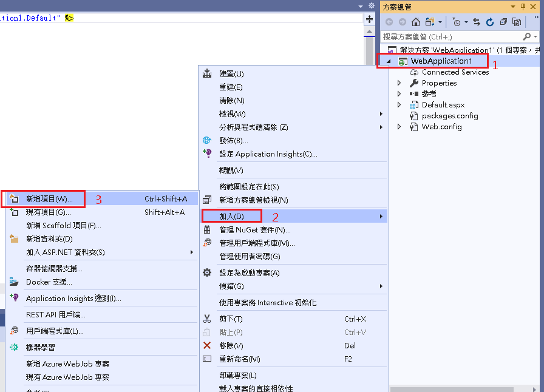Click the Show All Files icon
The height and width of the screenshot is (392, 544).
tap(517, 22)
